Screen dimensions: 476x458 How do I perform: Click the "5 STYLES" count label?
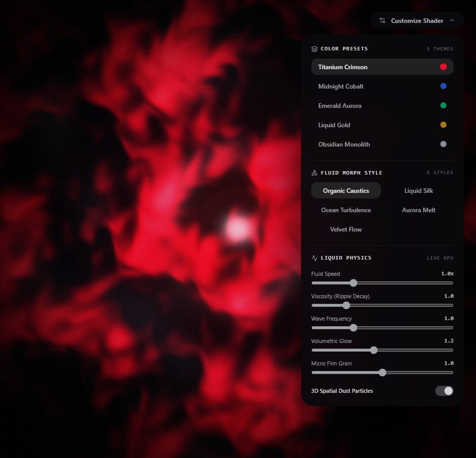pos(440,173)
